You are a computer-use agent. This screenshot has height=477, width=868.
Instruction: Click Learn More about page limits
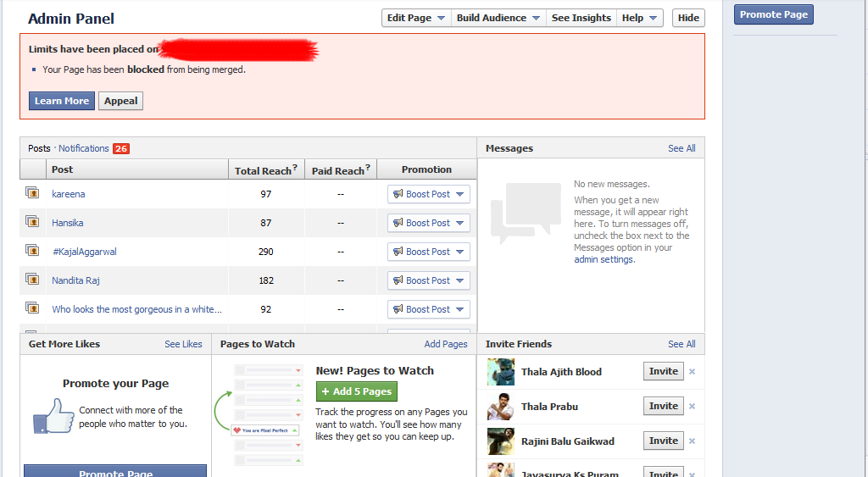point(62,101)
